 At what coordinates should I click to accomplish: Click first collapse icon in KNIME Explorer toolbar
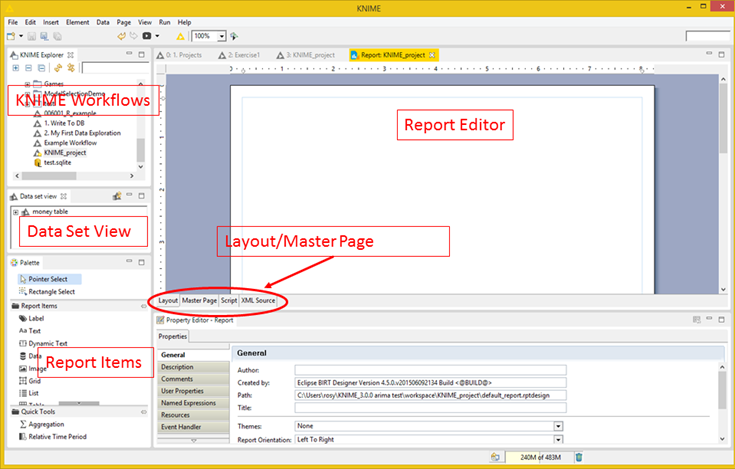coord(29,68)
